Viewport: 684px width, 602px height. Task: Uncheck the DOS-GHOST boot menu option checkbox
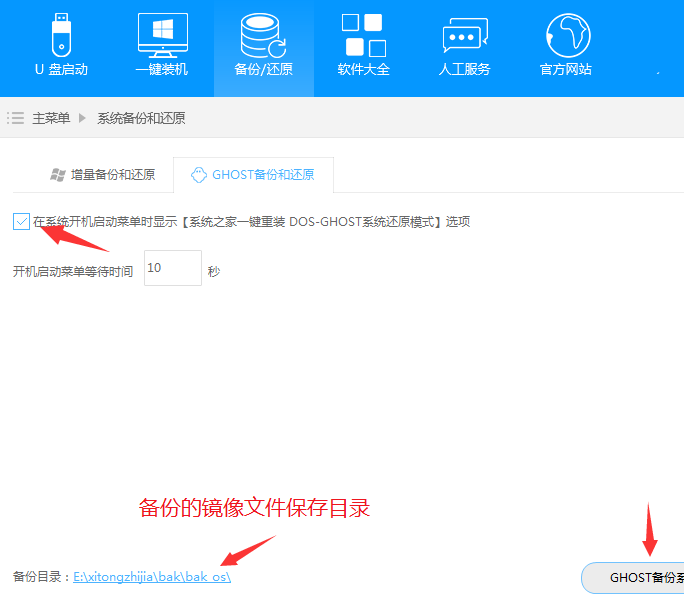pos(22,221)
